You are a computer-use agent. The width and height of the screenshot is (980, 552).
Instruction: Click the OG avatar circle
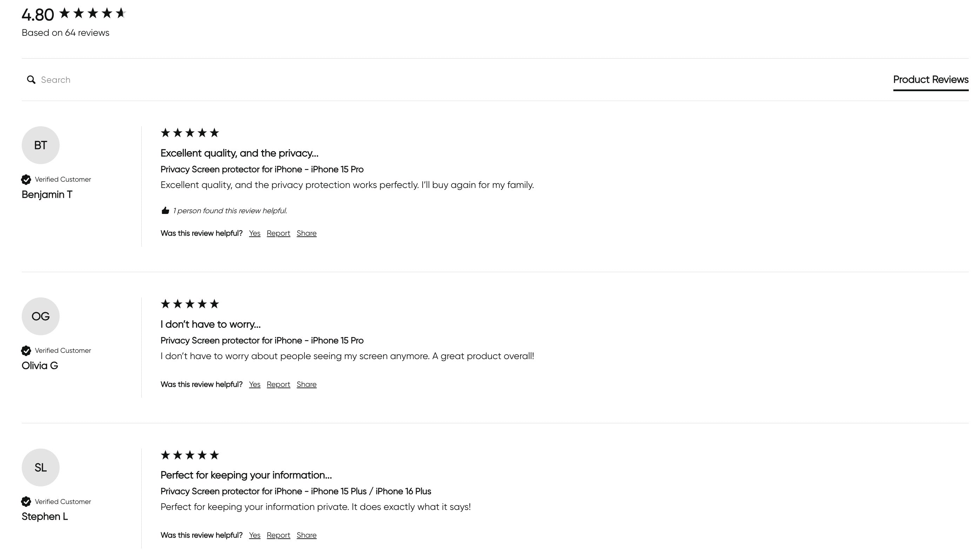pos(41,317)
